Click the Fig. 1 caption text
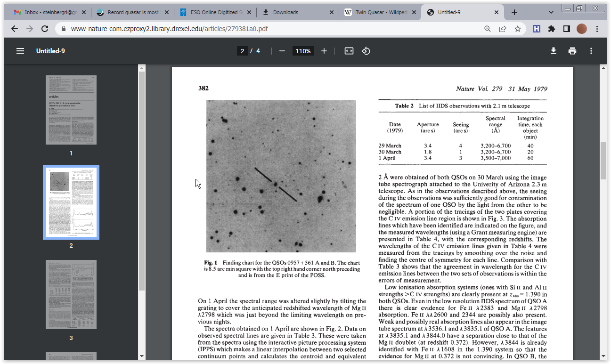This screenshot has height=364, width=611. [282, 269]
